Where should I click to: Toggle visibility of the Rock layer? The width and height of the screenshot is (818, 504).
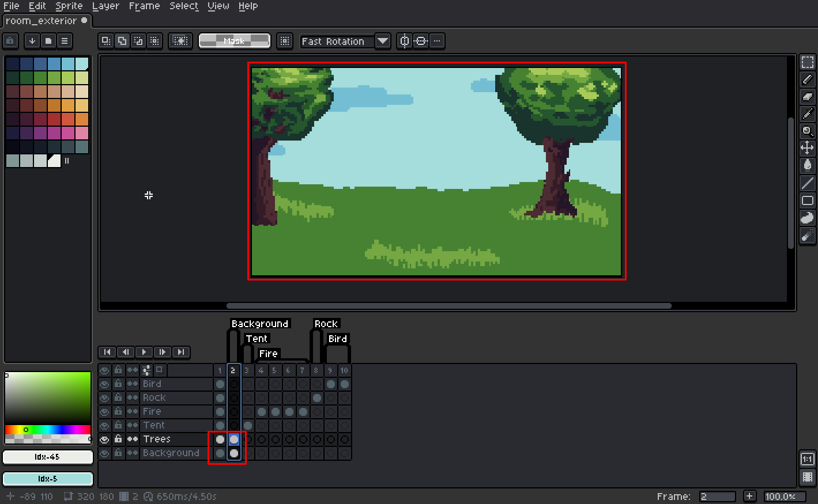click(104, 398)
